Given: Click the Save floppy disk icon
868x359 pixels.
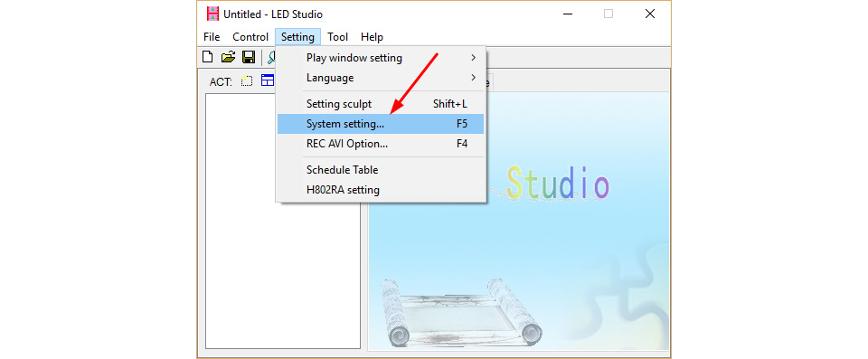Looking at the screenshot, I should [249, 56].
